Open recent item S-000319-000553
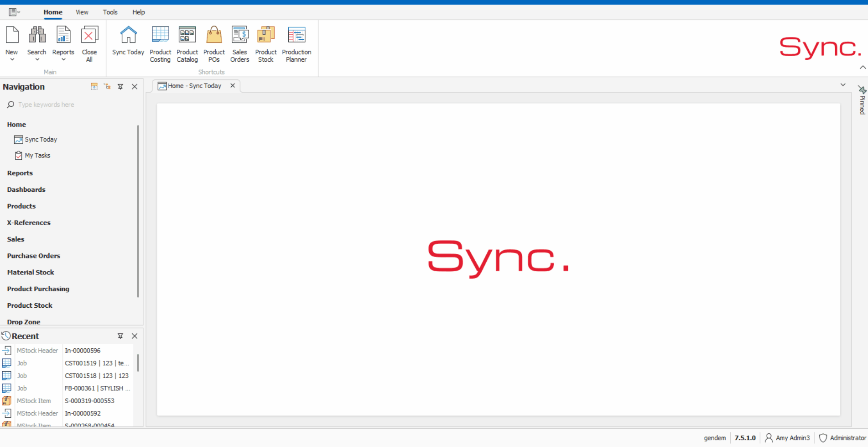The height and width of the screenshot is (447, 868). point(89,401)
